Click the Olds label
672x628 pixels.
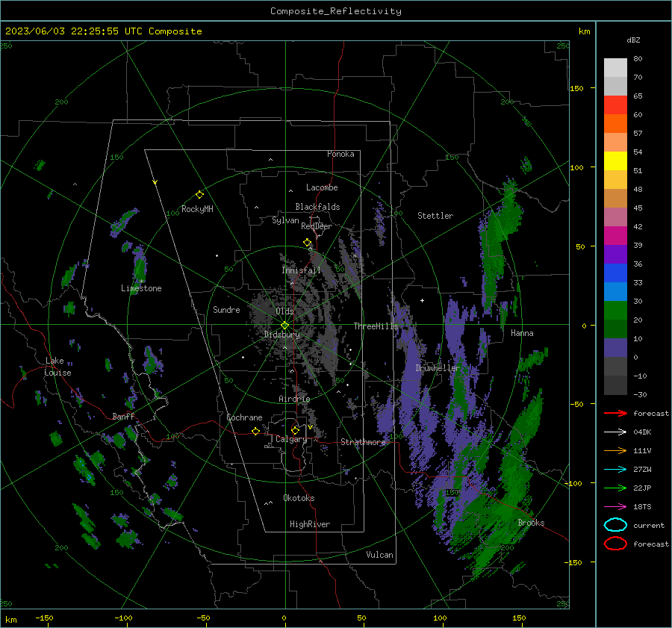click(x=284, y=311)
